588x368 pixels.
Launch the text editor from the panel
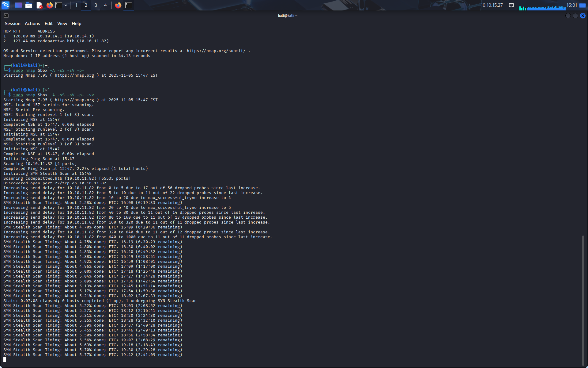click(39, 5)
